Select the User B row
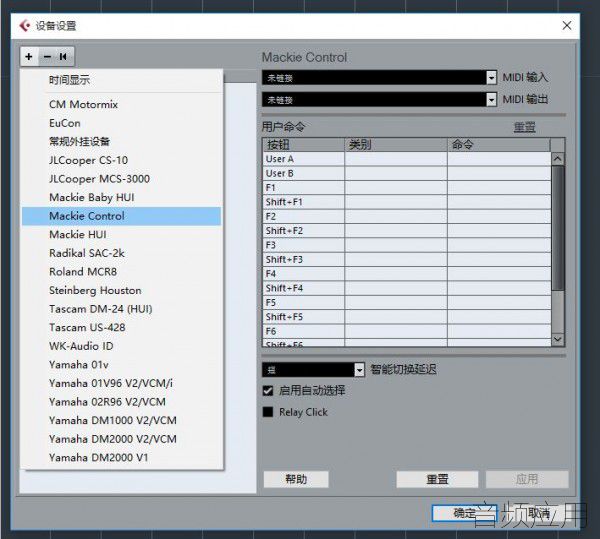600x539 pixels. click(x=407, y=173)
